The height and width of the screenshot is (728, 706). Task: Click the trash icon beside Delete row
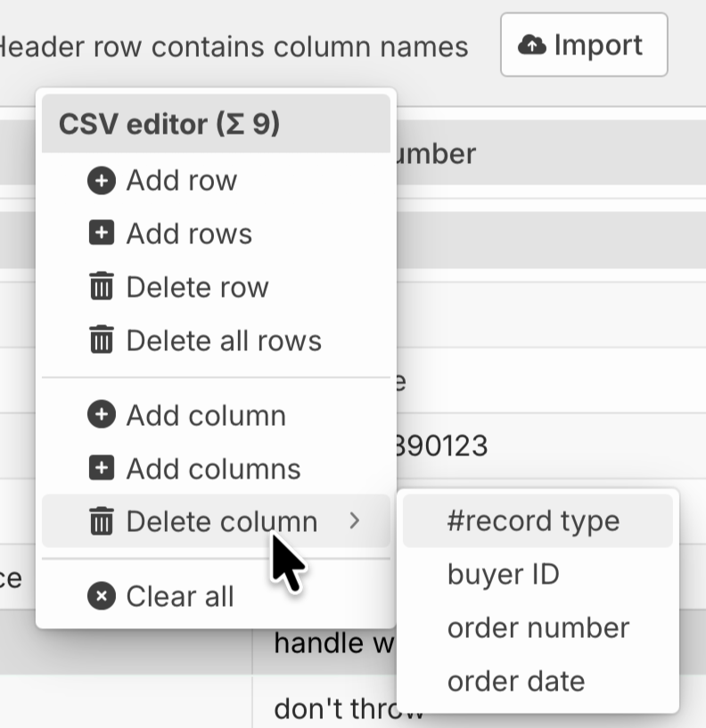[x=102, y=286]
